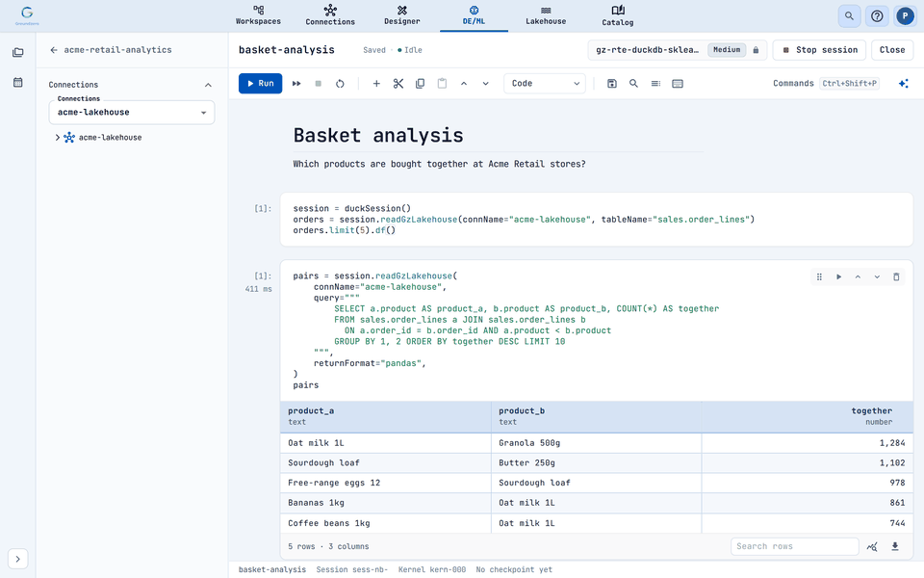
Task: Click the first code cell with duckSession
Action: pyautogui.click(x=597, y=220)
